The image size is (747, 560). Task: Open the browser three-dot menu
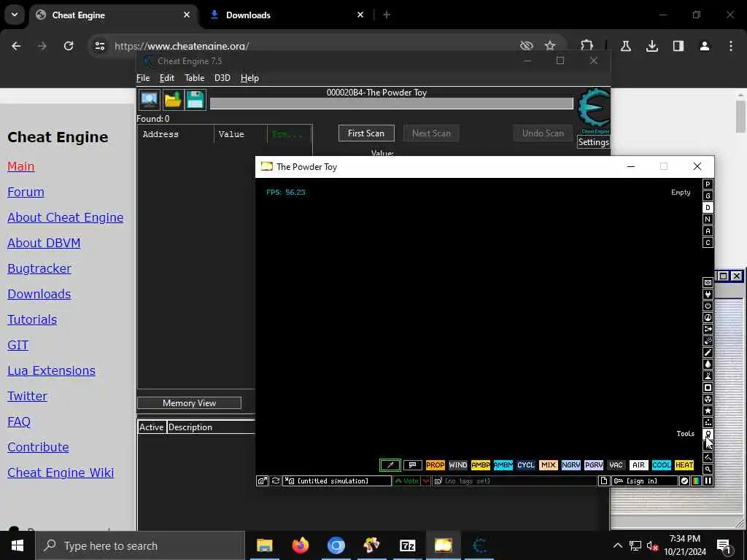pos(731,46)
